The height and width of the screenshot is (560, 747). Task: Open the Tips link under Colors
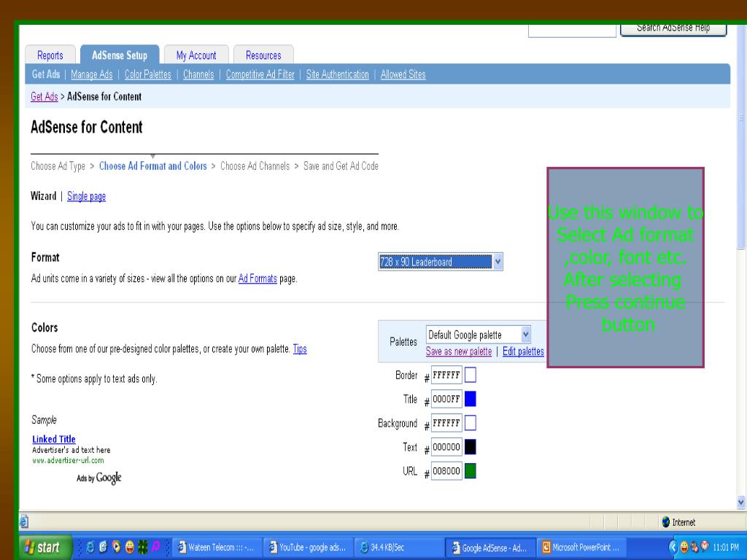(x=300, y=349)
